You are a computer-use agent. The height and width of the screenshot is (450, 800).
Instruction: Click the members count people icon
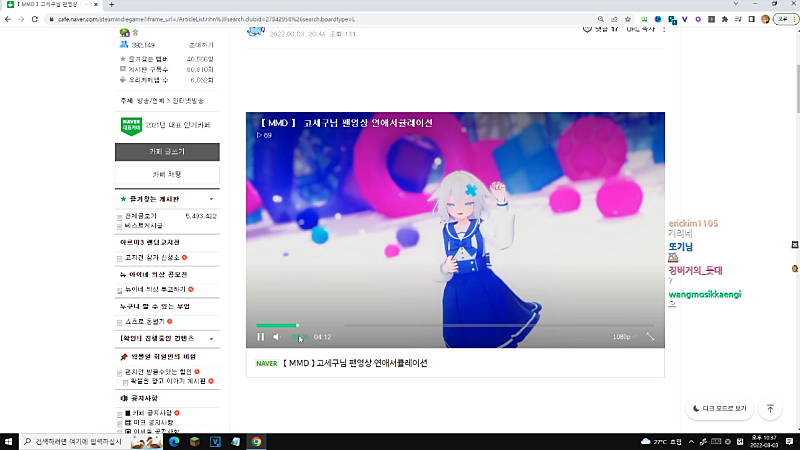point(124,45)
